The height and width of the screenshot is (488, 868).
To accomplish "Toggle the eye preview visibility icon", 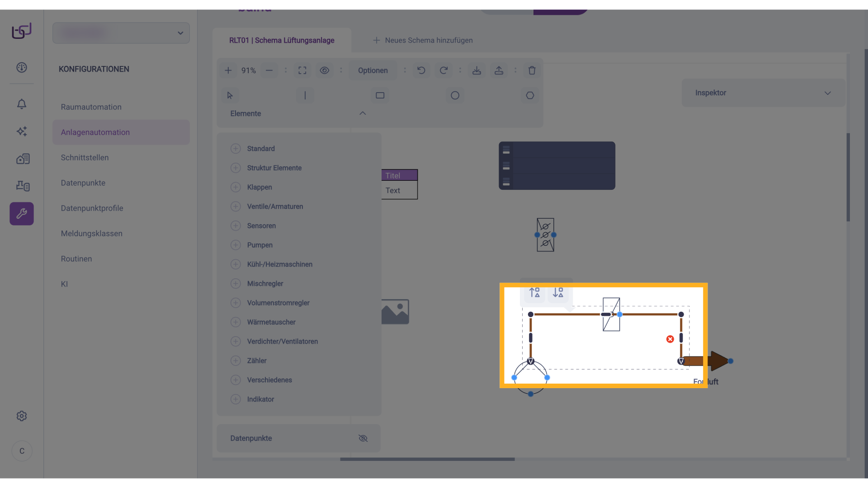I will pyautogui.click(x=324, y=70).
